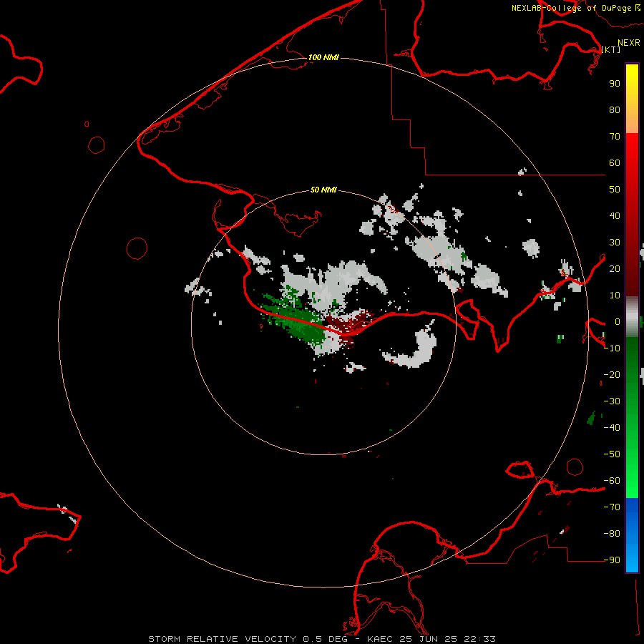Click the "NEXR" label at the top right
The height and width of the screenshot is (644, 644).
(628, 43)
